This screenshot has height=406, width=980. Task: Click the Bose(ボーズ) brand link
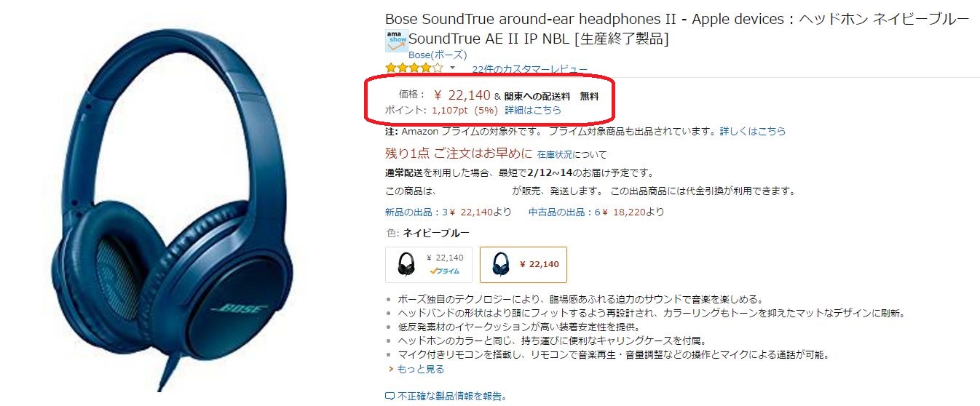pos(438,55)
